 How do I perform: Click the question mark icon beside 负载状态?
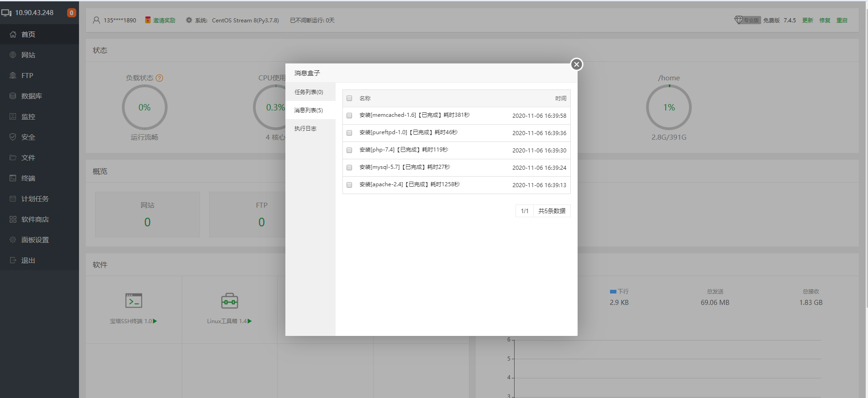(x=159, y=78)
